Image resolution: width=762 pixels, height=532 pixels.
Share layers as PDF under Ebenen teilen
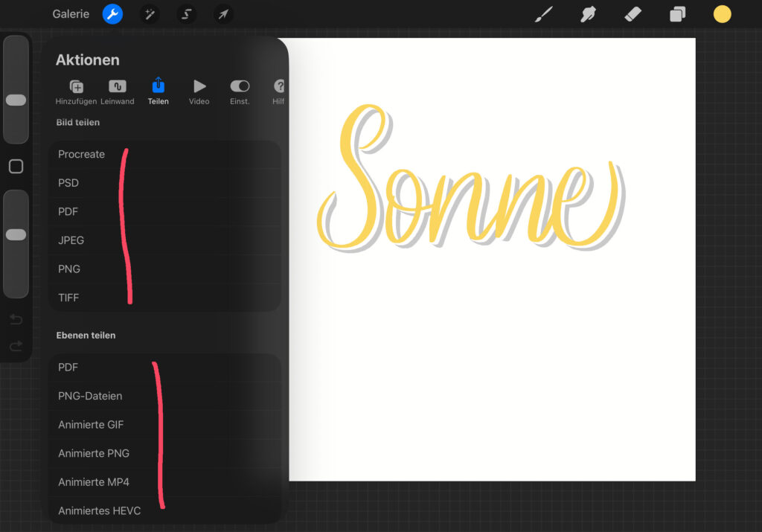click(165, 368)
